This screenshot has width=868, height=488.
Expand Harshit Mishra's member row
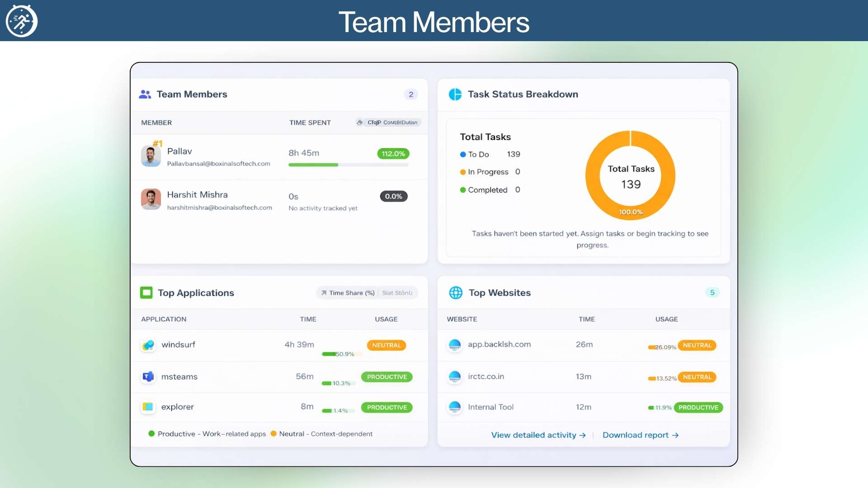(279, 200)
